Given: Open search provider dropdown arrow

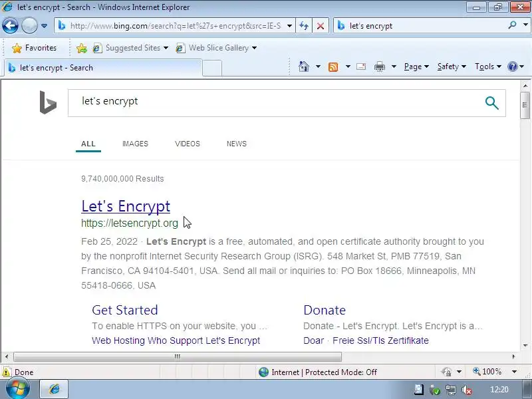Looking at the screenshot, I should tap(525, 25).
